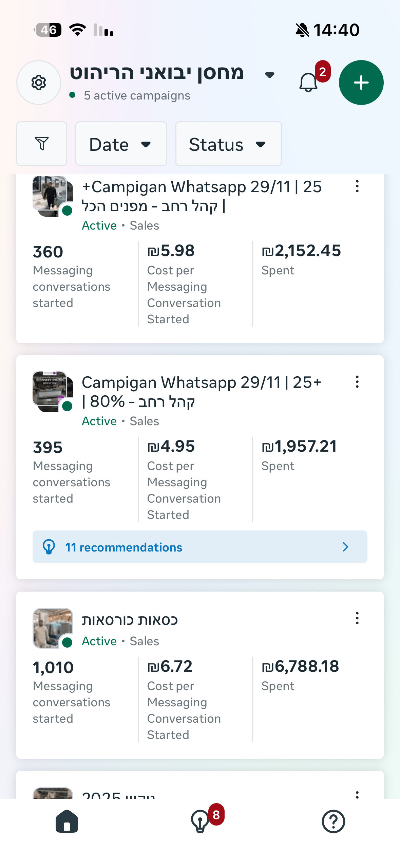
Task: Open the filter funnel icon
Action: (x=42, y=144)
